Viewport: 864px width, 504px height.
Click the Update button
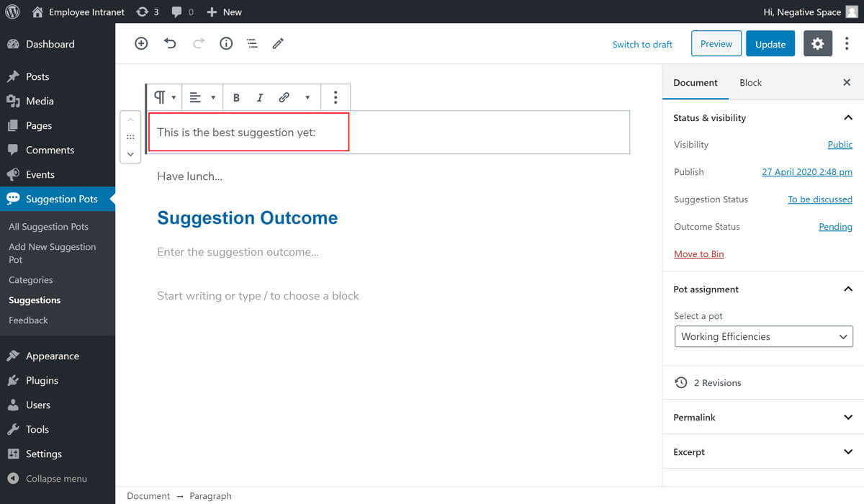770,44
